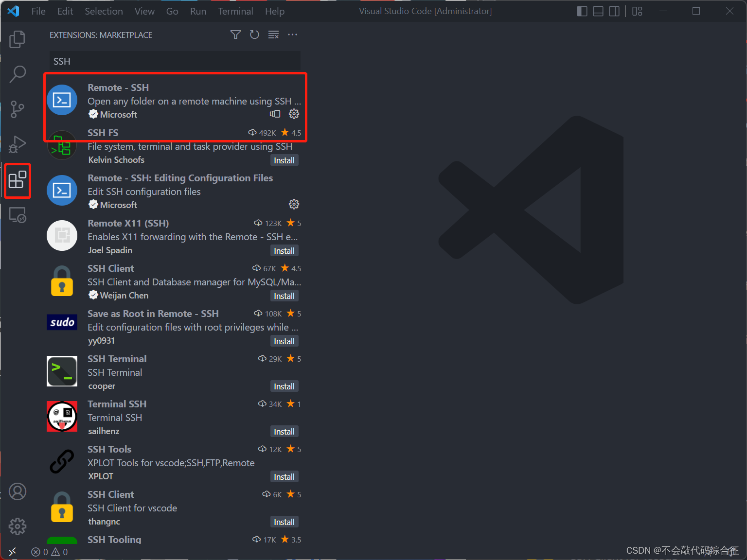
Task: Click the remote window indicator in status bar
Action: 13,552
